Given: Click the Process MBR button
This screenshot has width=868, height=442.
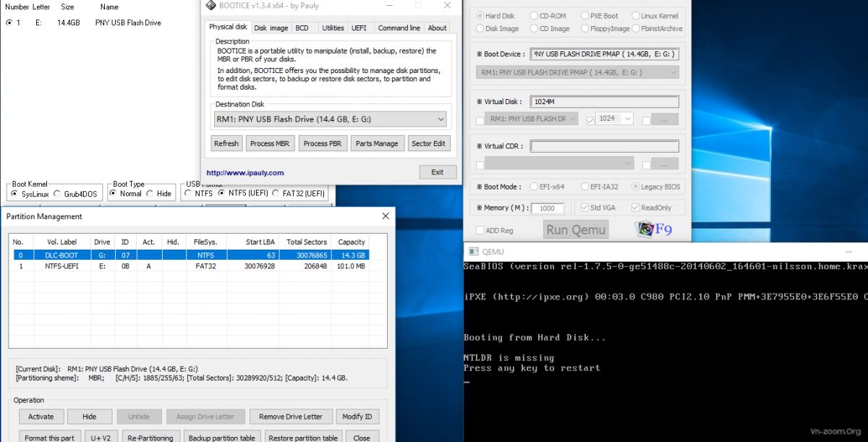Looking at the screenshot, I should coord(270,143).
